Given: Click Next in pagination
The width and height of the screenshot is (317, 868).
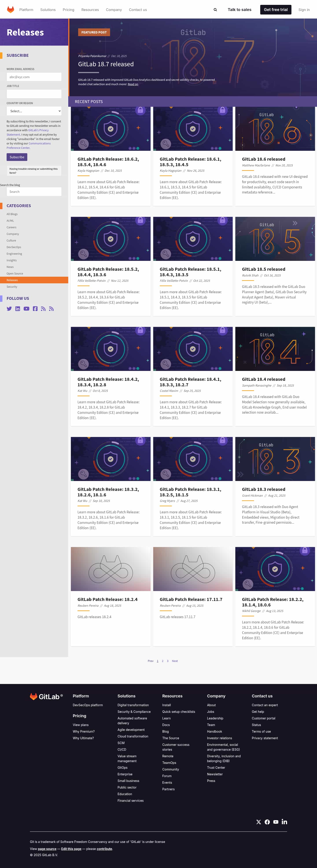Looking at the screenshot, I should 175,661.
